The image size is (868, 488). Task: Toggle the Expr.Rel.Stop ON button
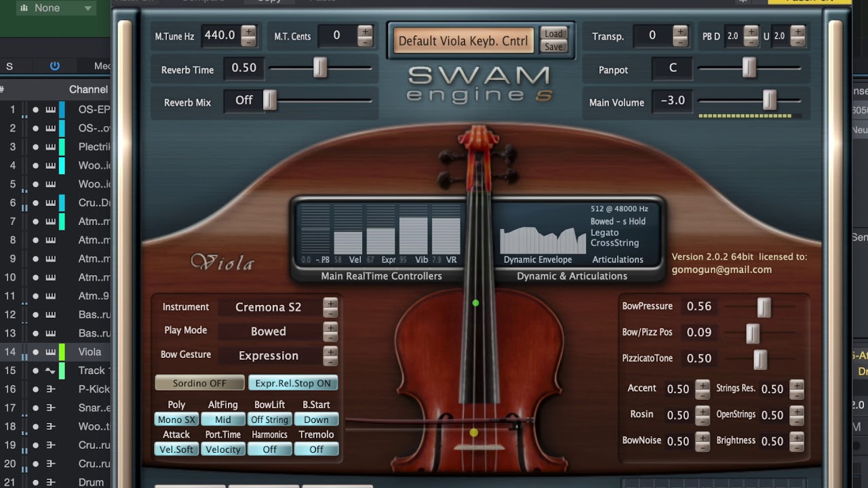pos(293,383)
